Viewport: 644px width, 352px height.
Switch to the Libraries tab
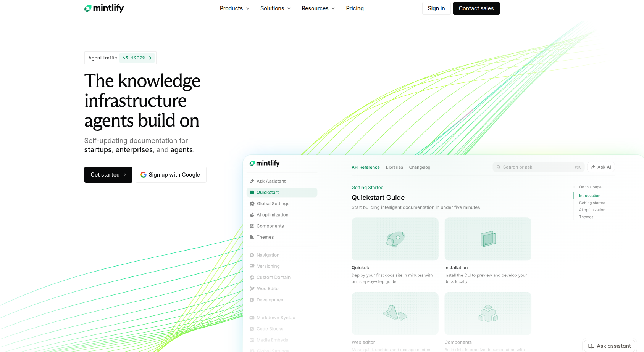coord(394,167)
